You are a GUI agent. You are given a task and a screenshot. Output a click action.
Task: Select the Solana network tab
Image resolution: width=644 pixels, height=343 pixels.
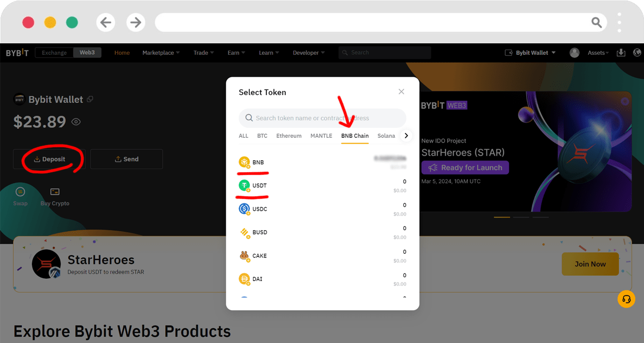pyautogui.click(x=386, y=136)
